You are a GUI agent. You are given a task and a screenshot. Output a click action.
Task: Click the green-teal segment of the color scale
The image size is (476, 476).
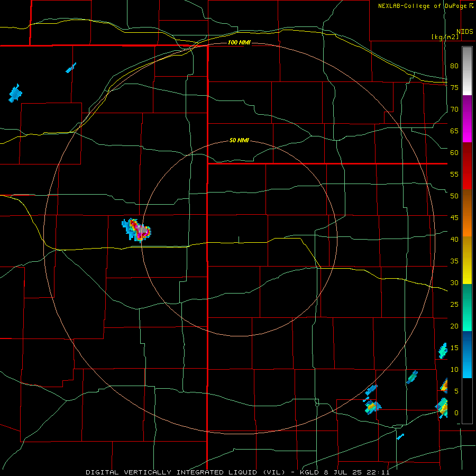pyautogui.click(x=467, y=307)
